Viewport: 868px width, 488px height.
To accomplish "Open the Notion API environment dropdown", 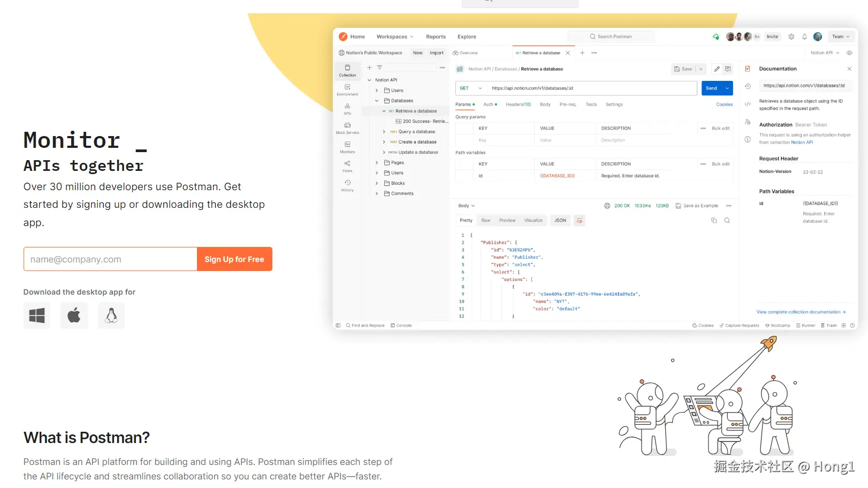I will [825, 52].
